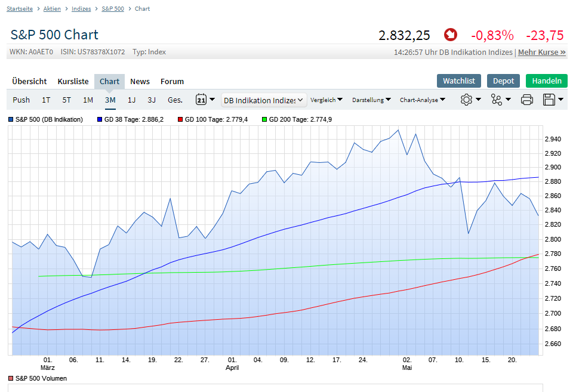Switch to the Kursliste tab
This screenshot has width=576, height=392.
(x=73, y=81)
